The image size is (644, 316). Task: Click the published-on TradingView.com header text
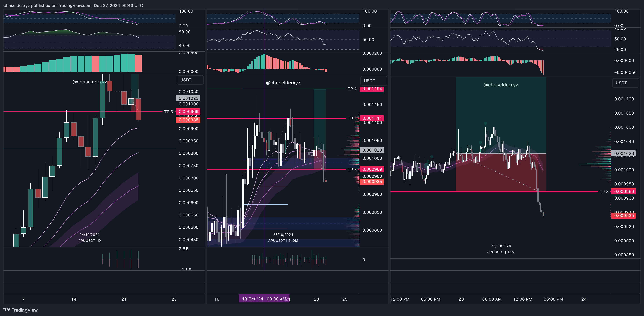point(73,5)
